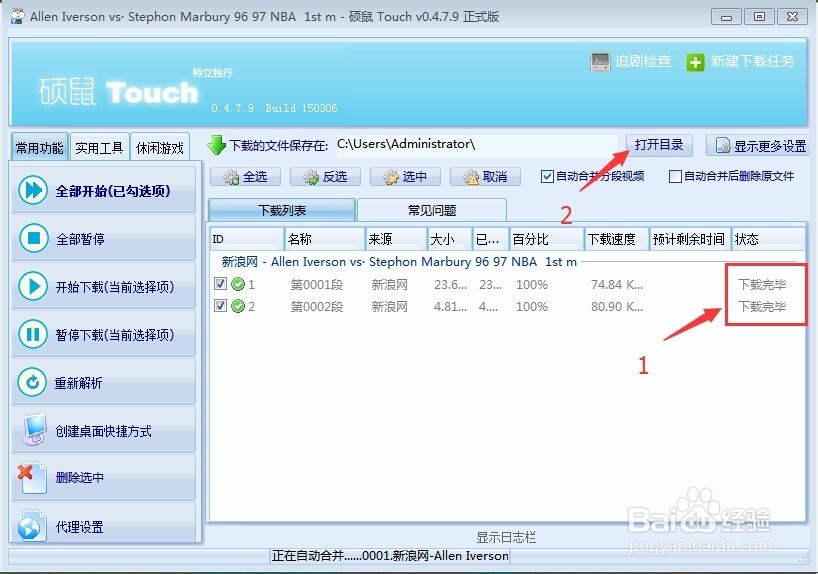Click the 显示更多设置 button
818x574 pixels.
tap(757, 146)
